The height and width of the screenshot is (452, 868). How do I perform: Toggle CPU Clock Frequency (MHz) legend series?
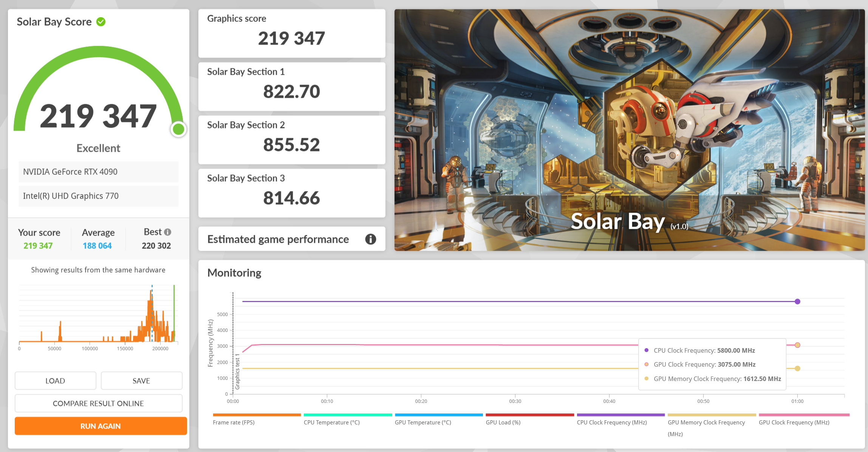tap(621, 420)
